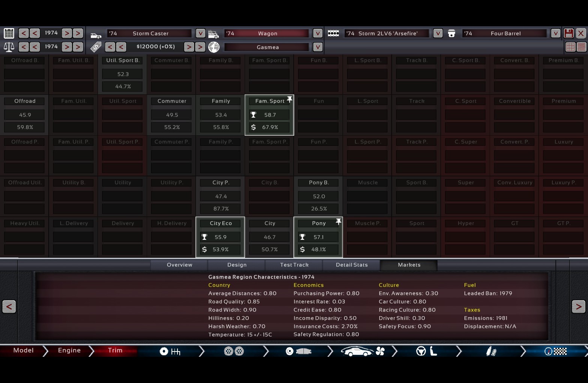
Task: Expand the Storm Caster model dropdown
Action: tap(200, 33)
